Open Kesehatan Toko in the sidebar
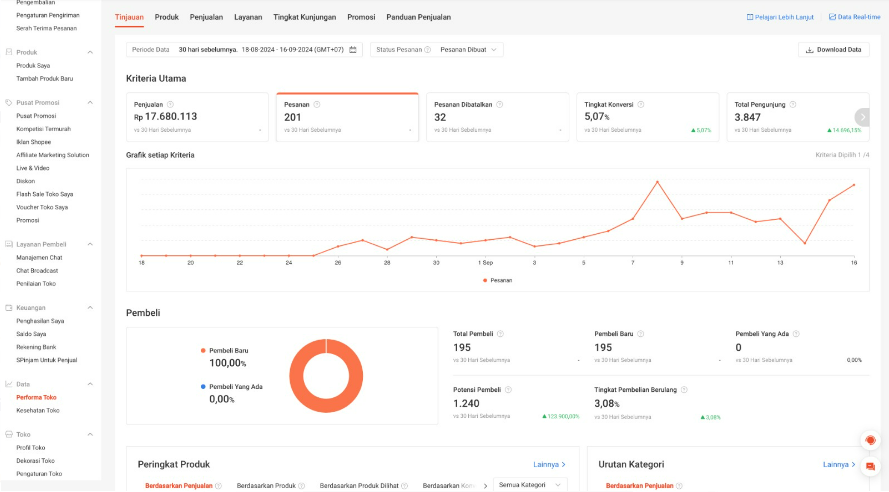Screen dimensions: 889x492 (x=37, y=410)
